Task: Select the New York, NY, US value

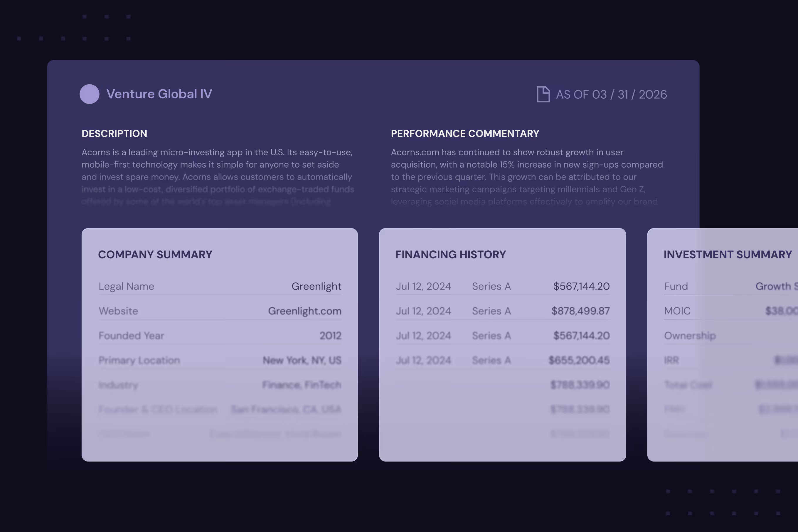Action: [302, 360]
